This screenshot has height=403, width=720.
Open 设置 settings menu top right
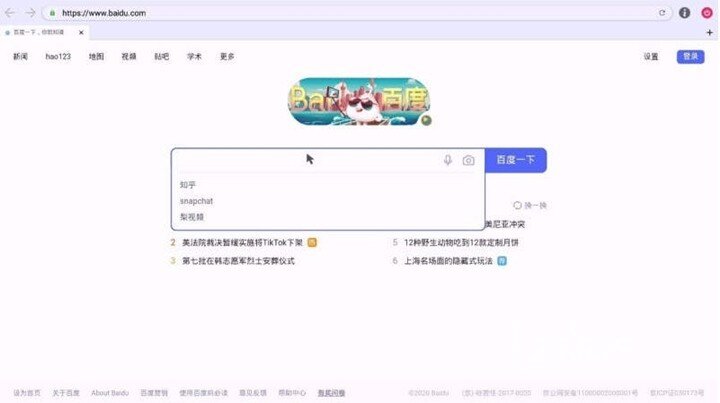pos(651,56)
